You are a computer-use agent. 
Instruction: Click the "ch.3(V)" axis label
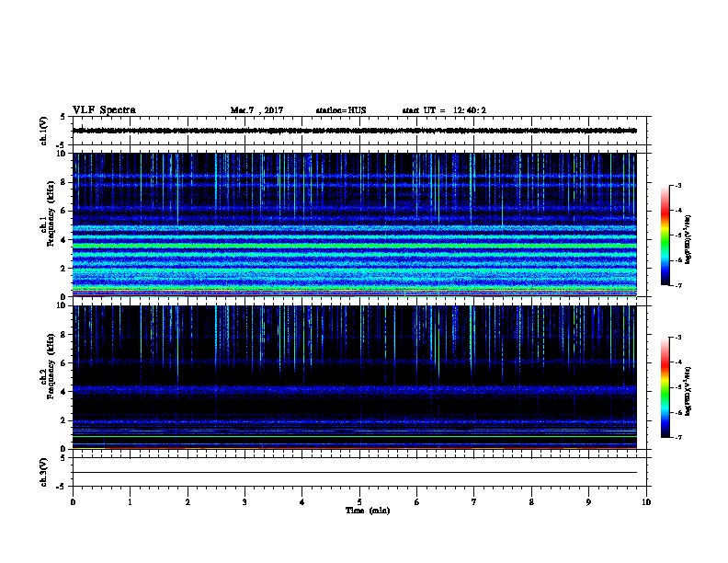(x=44, y=472)
